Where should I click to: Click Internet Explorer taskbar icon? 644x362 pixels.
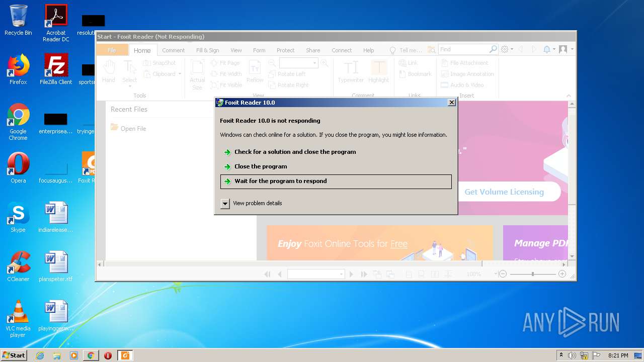click(x=40, y=355)
